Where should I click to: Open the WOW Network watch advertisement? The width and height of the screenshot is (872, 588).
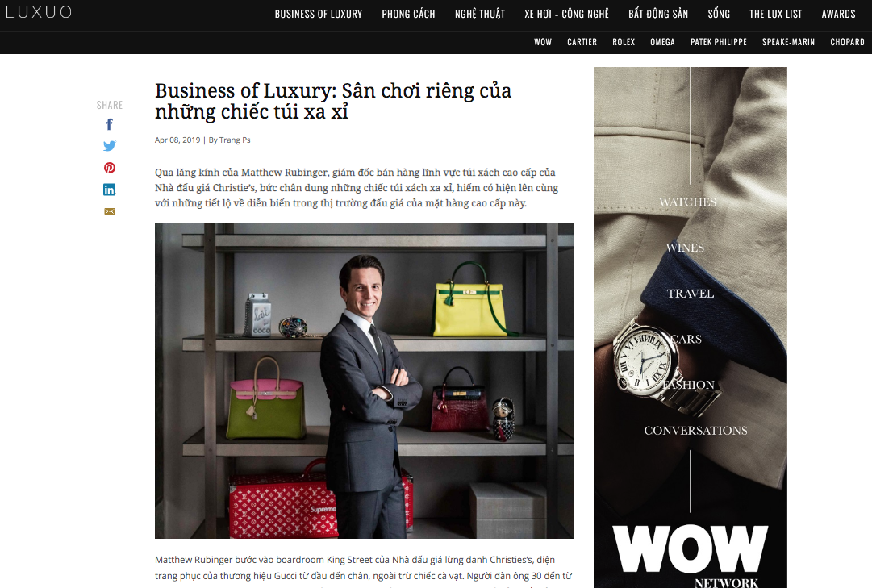pos(691,327)
